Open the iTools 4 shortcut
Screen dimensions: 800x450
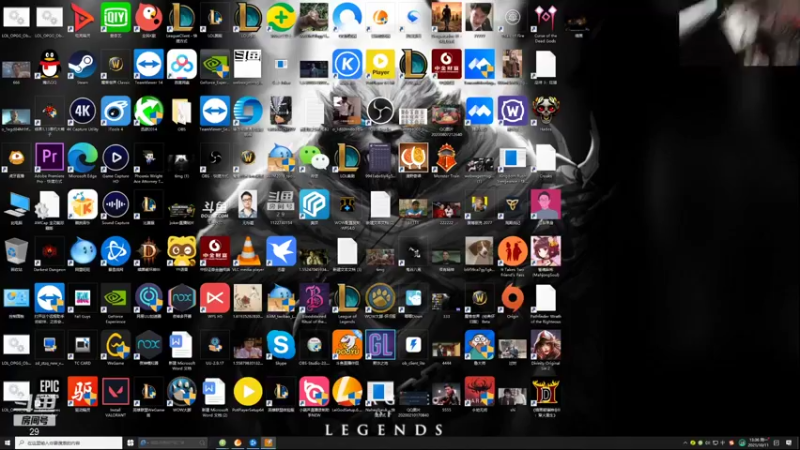coord(115,111)
